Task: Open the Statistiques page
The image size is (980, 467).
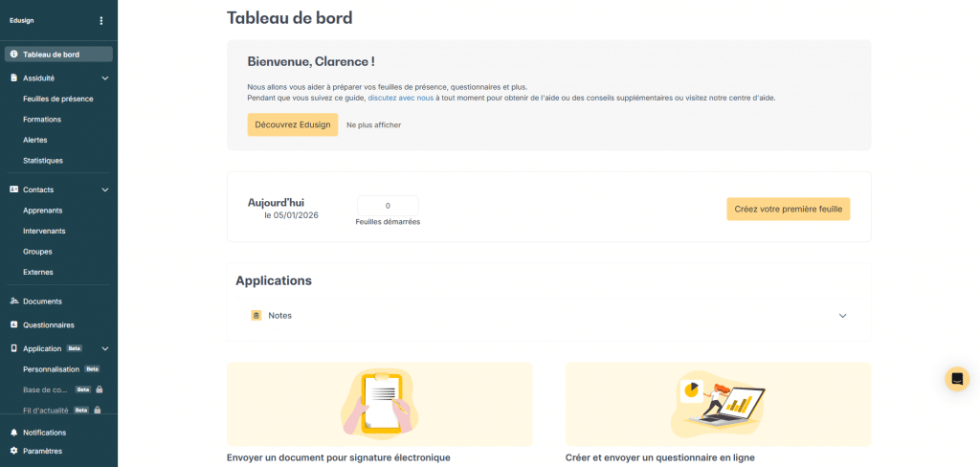Action: [42, 161]
